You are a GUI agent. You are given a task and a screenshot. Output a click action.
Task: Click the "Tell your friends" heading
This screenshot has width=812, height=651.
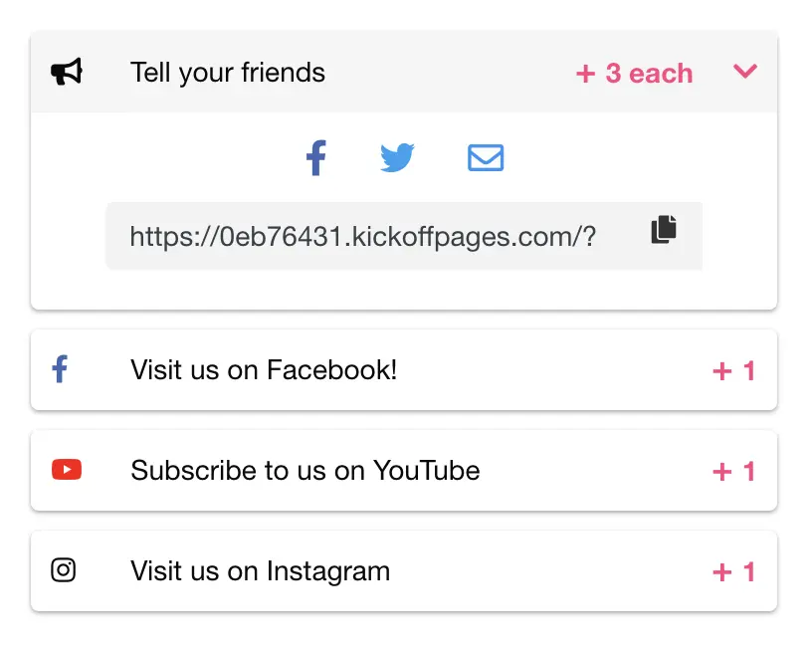(x=228, y=73)
